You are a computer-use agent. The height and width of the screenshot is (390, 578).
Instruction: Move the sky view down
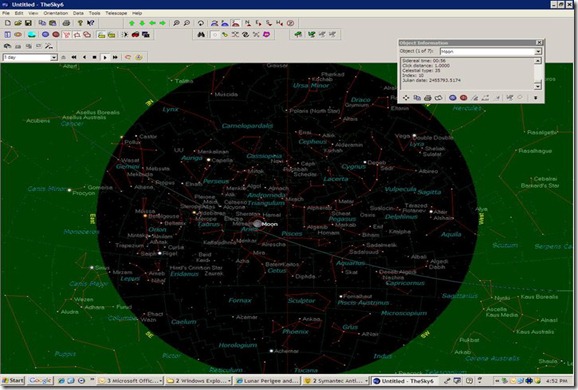(x=142, y=23)
